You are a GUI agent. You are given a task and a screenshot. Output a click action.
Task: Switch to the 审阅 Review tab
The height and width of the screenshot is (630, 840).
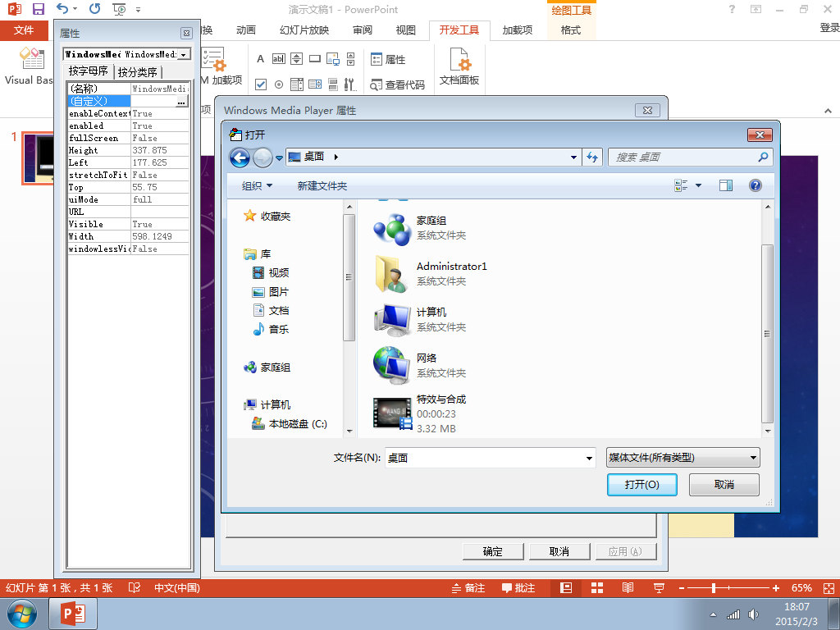coord(363,30)
